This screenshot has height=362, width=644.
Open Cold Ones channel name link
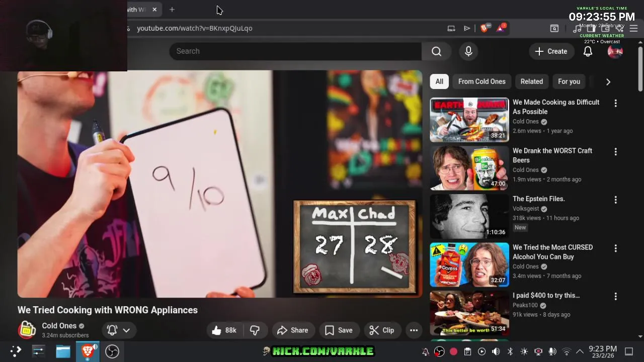tap(59, 326)
